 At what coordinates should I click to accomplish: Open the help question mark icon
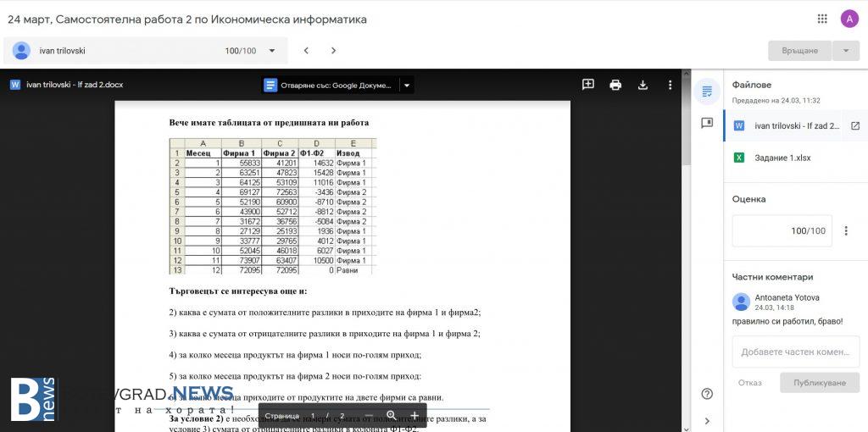point(707,394)
